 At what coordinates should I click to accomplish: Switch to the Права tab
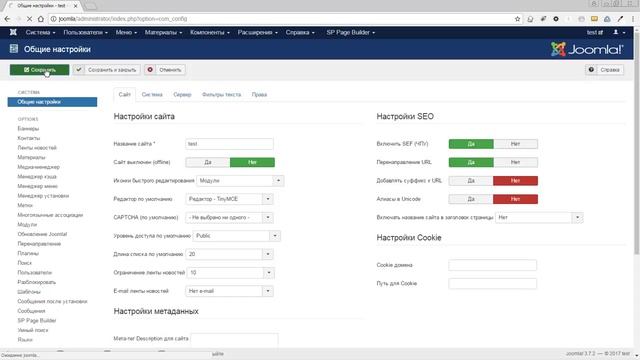coord(259,94)
